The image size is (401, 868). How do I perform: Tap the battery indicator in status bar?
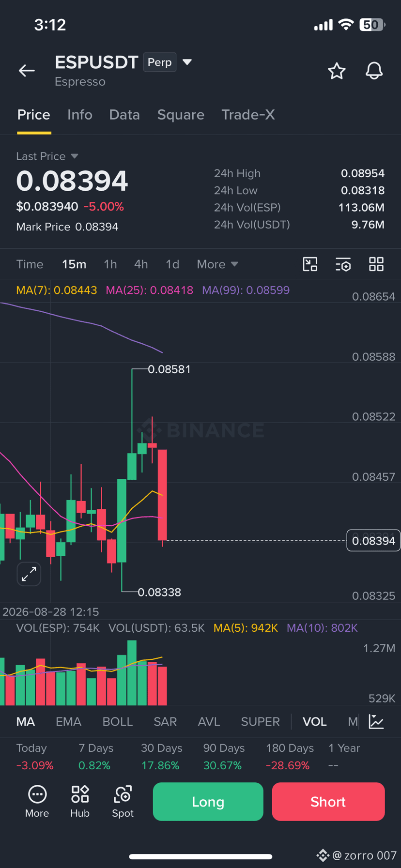(372, 25)
